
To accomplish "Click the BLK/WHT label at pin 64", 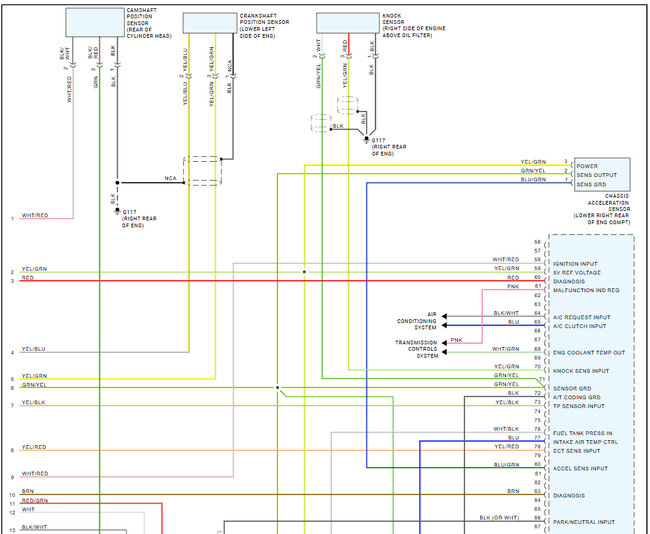I will tap(506, 313).
